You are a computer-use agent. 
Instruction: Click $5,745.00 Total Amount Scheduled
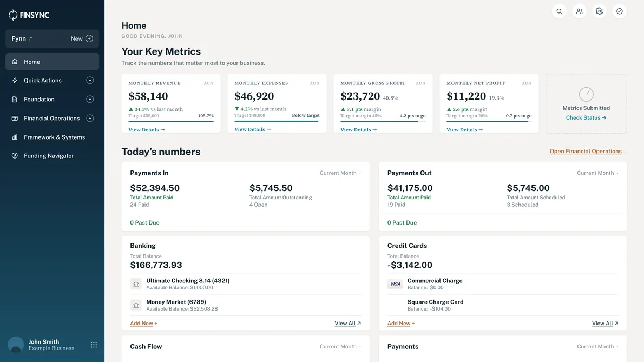click(528, 188)
